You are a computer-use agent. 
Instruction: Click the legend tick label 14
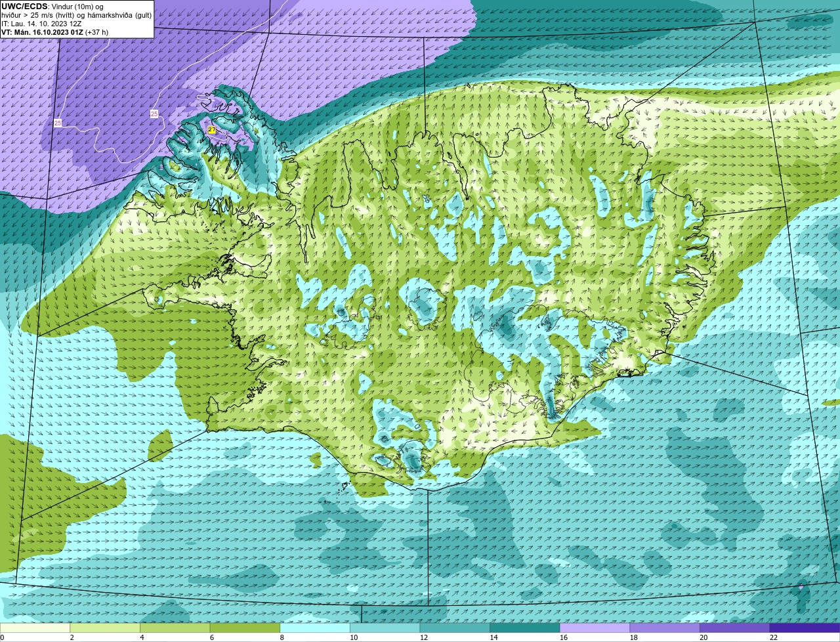tap(493, 637)
